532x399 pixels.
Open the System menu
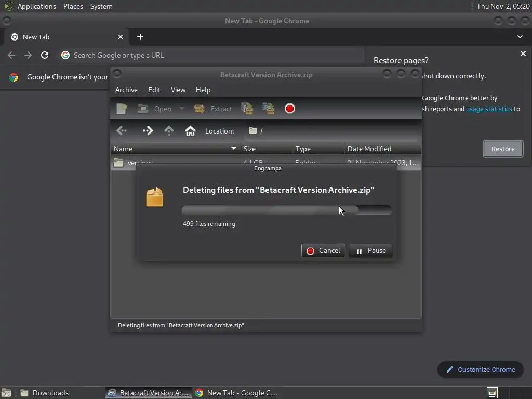101,6
